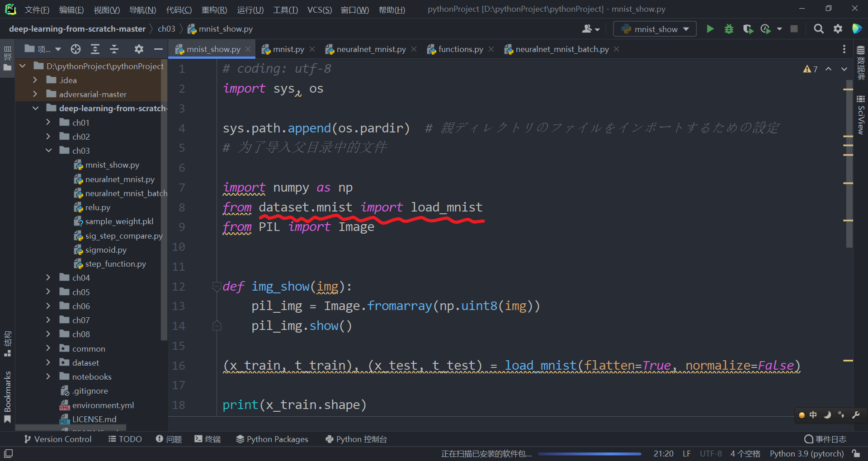Open the Bookmarks side panel
The height and width of the screenshot is (461, 868).
(x=7, y=397)
